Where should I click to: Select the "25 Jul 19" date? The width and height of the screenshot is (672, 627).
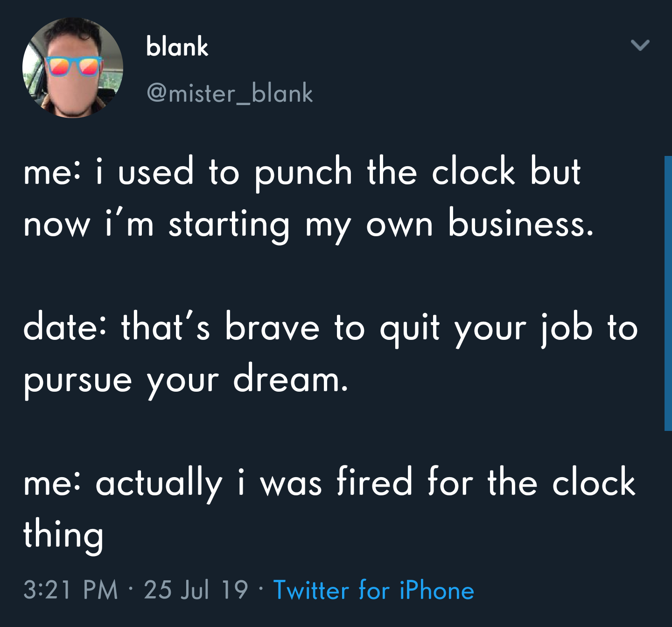coord(196,590)
